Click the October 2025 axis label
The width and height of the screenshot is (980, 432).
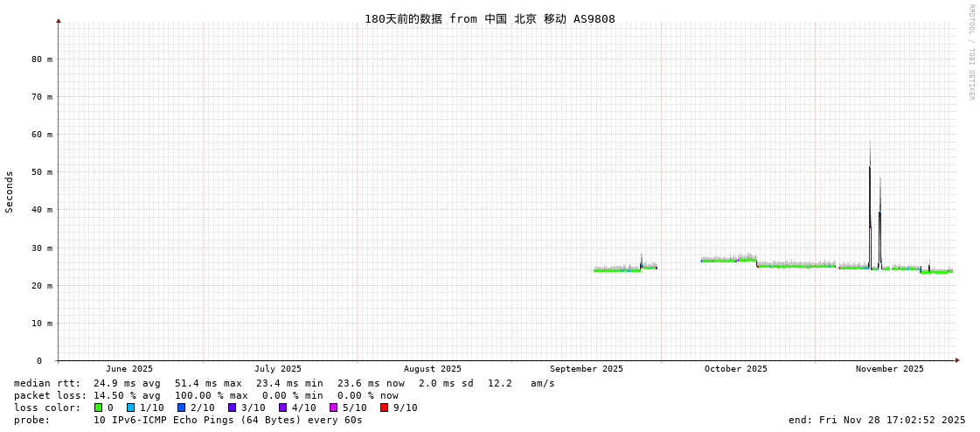[x=735, y=369]
